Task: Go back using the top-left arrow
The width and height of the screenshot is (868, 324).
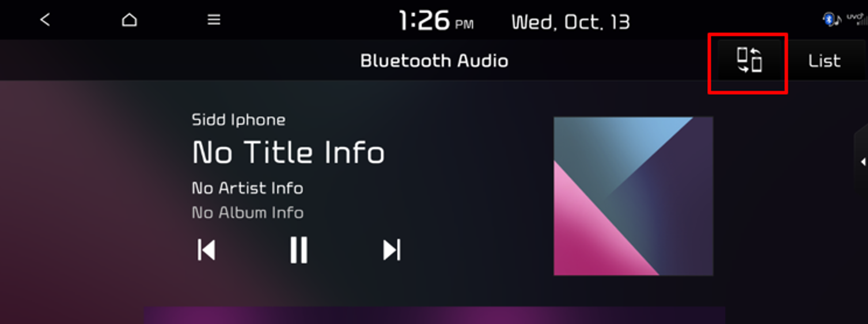Action: tap(45, 20)
